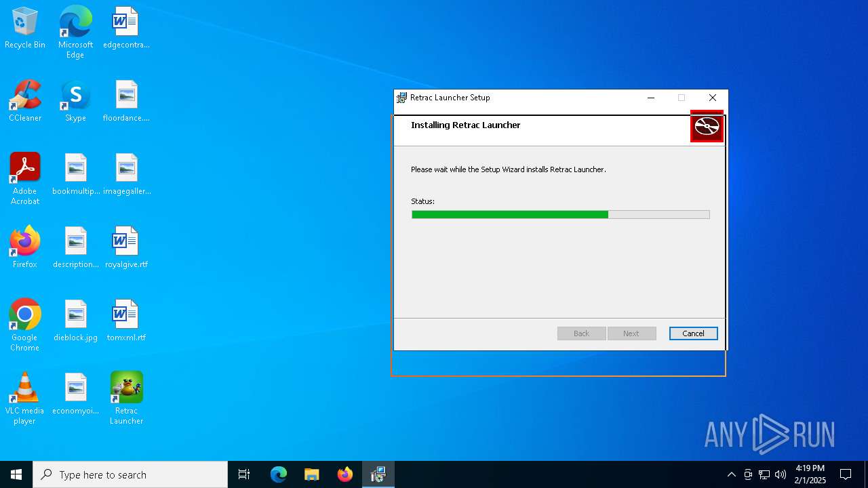Select the royalgive.rtf document

[x=126, y=247]
